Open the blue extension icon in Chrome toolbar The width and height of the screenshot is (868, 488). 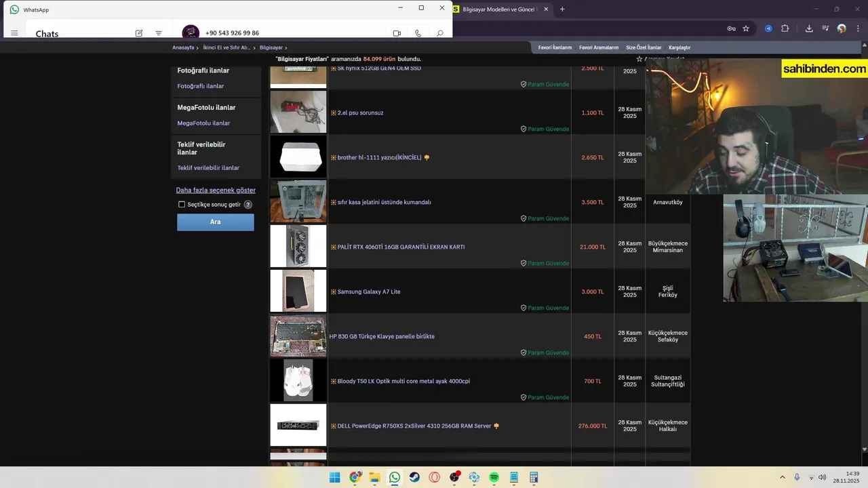(x=768, y=28)
